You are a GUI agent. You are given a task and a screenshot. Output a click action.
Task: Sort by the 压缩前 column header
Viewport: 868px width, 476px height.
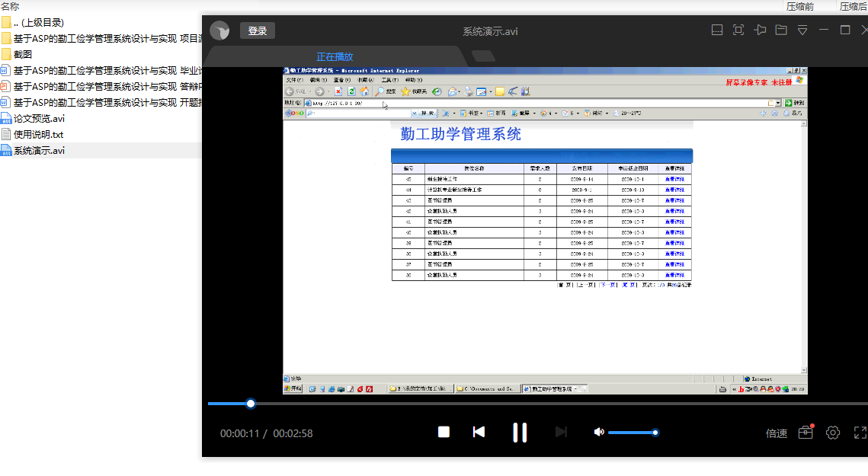pyautogui.click(x=800, y=7)
